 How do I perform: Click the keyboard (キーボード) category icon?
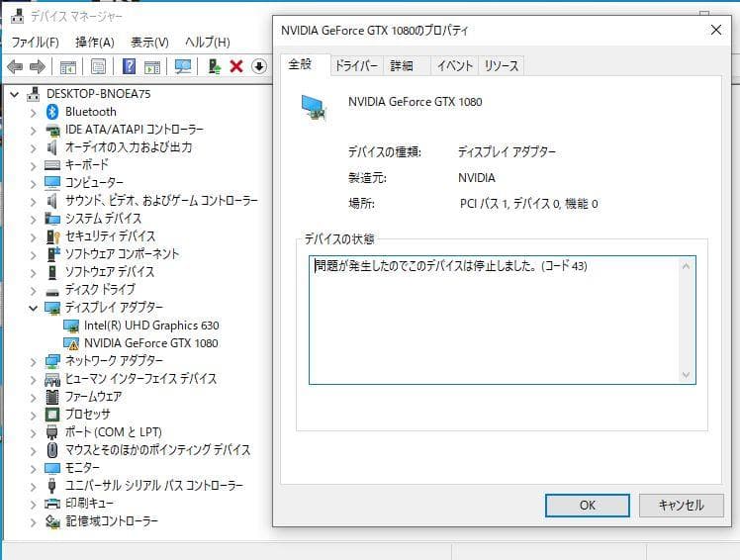(51, 165)
